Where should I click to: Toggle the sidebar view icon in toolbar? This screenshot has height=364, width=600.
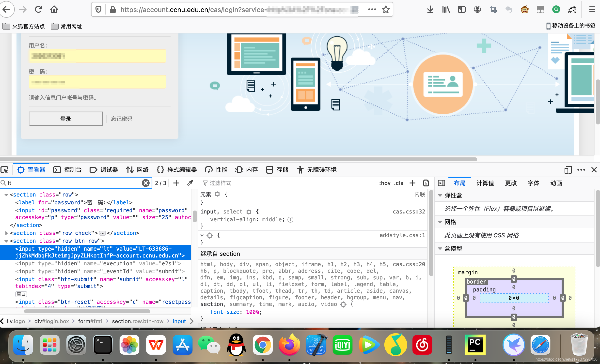click(x=461, y=10)
